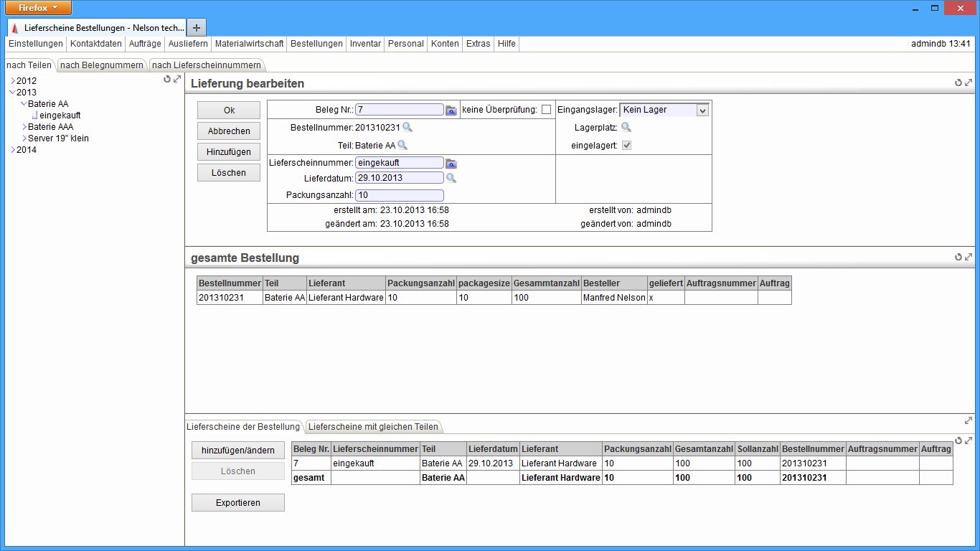Click into the Packungsanzahl input field

(x=399, y=196)
